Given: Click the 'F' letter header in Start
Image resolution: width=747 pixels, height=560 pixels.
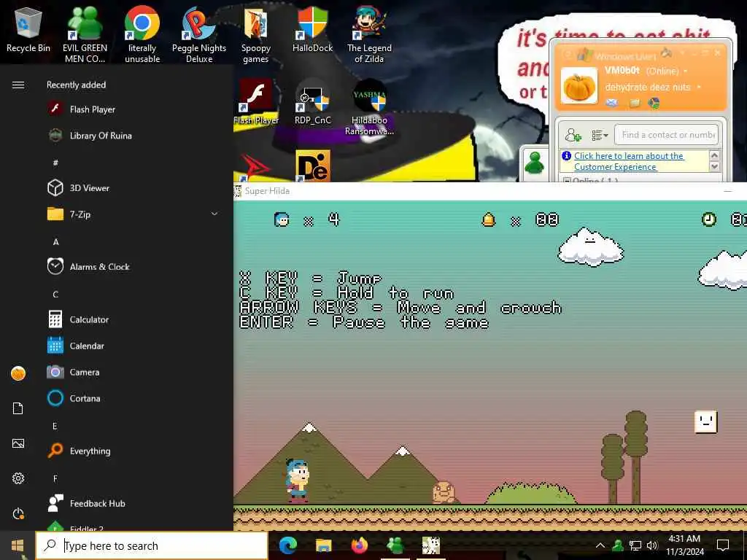Looking at the screenshot, I should tap(55, 478).
